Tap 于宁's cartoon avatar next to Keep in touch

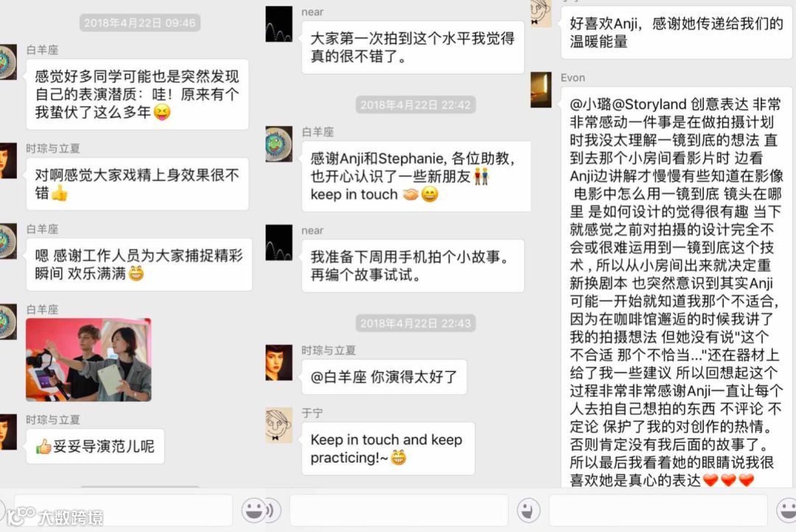279,425
